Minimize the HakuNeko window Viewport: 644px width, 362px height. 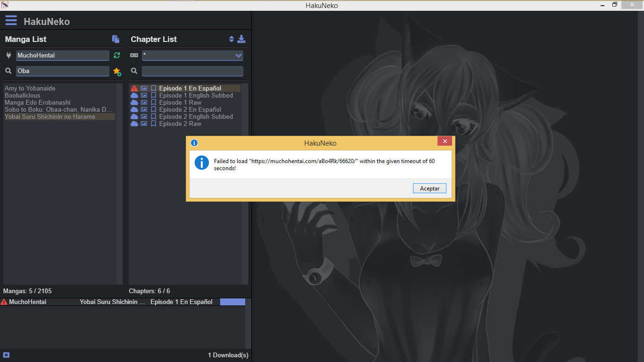pos(603,5)
